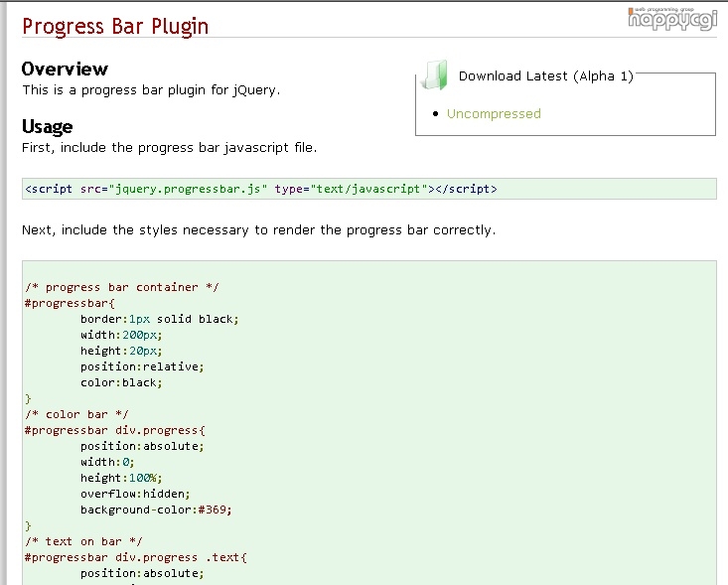The width and height of the screenshot is (728, 585).
Task: Click the Usage heading
Action: pos(47,127)
